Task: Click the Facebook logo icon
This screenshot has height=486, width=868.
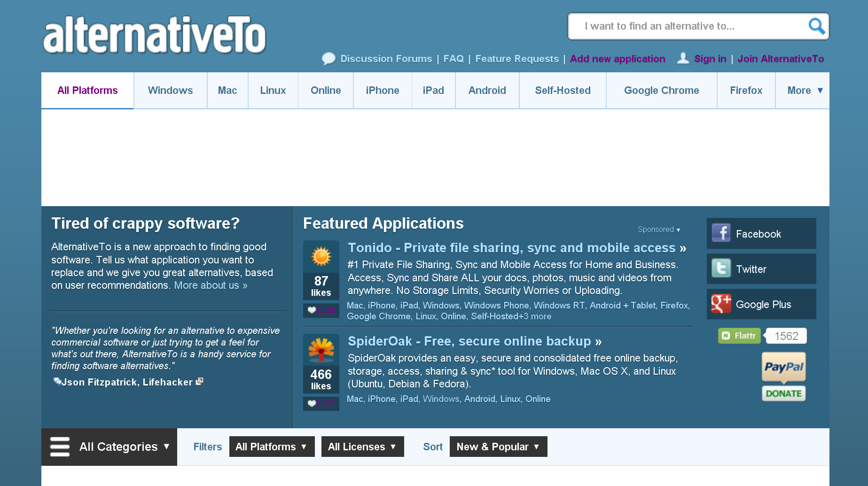Action: click(721, 233)
